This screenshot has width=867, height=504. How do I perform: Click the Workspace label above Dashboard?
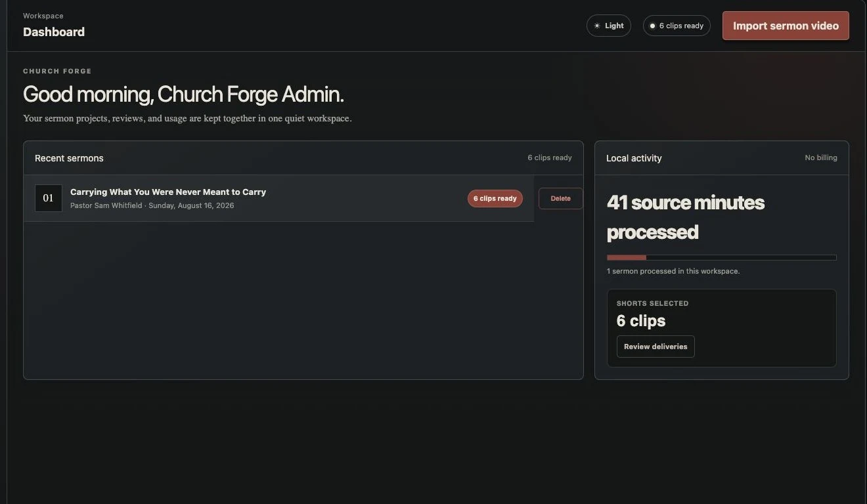click(x=43, y=16)
